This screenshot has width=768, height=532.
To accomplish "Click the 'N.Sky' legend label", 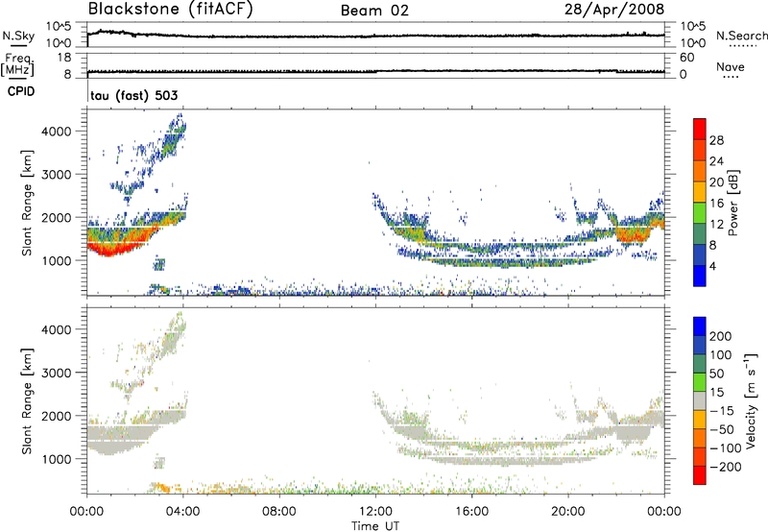I will click(18, 36).
